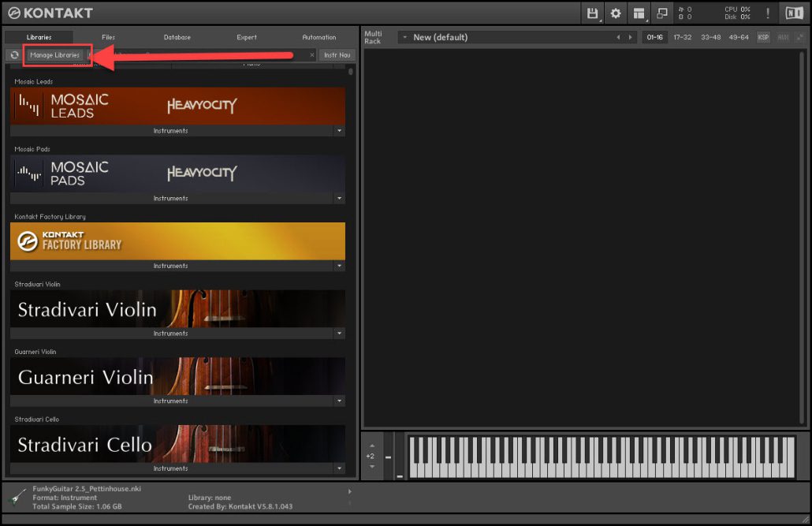Open the multi rack name dropdown arrow
The image size is (812, 526).
pyautogui.click(x=405, y=37)
